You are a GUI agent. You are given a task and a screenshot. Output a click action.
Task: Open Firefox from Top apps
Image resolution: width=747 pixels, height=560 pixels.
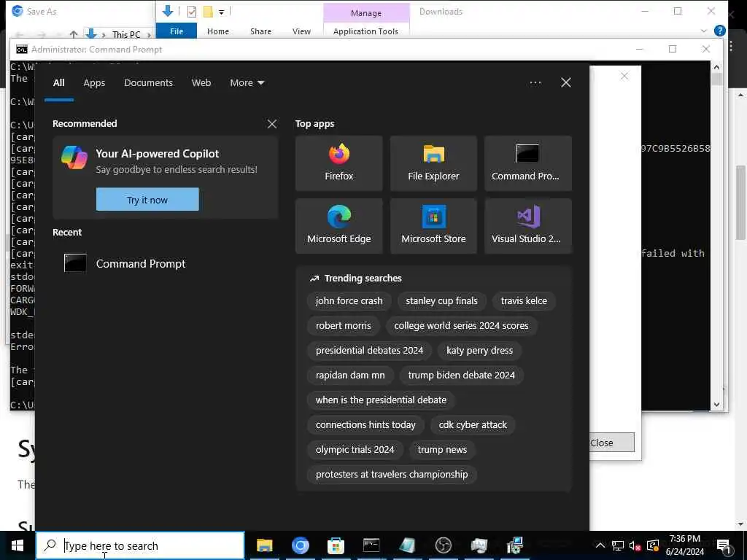pos(338,163)
